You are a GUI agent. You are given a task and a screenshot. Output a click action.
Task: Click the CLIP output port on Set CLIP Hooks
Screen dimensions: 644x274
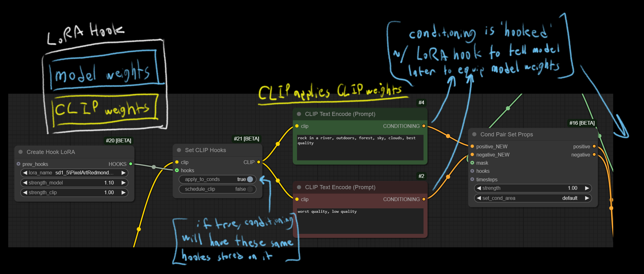pos(259,162)
